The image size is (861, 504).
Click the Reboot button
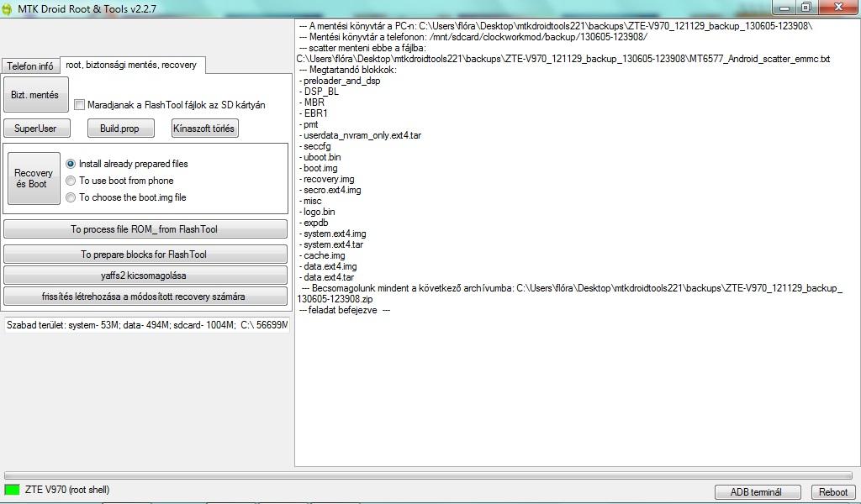click(x=833, y=492)
